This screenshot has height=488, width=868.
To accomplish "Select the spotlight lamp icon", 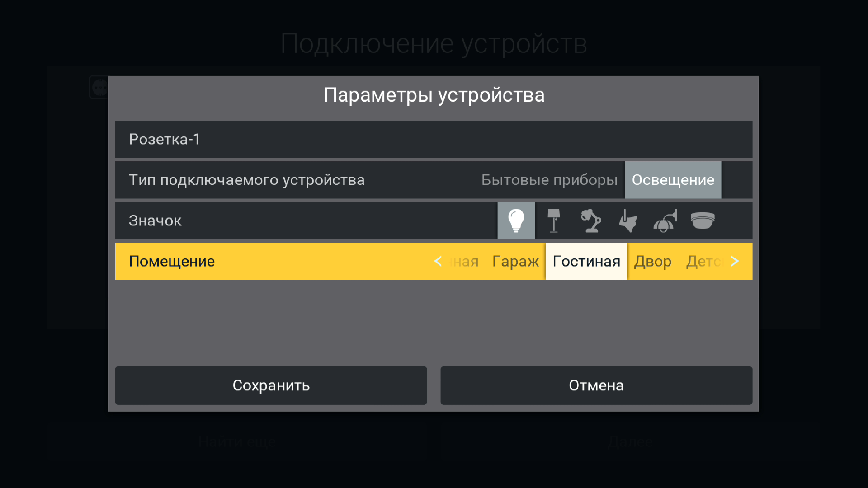I will point(628,221).
